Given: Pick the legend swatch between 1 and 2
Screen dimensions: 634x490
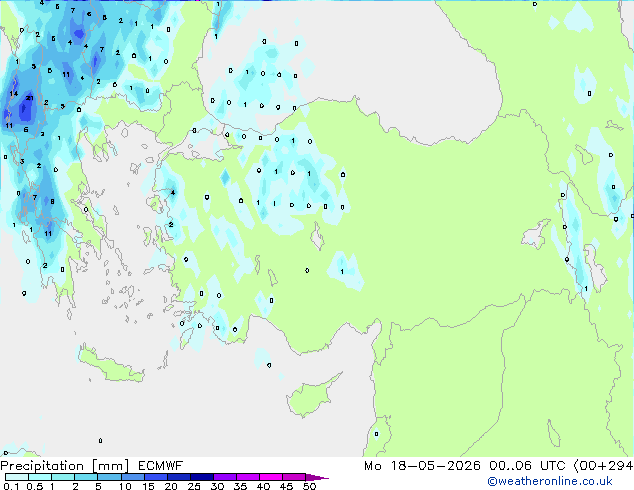Looking at the screenshot, I should click(x=63, y=477).
